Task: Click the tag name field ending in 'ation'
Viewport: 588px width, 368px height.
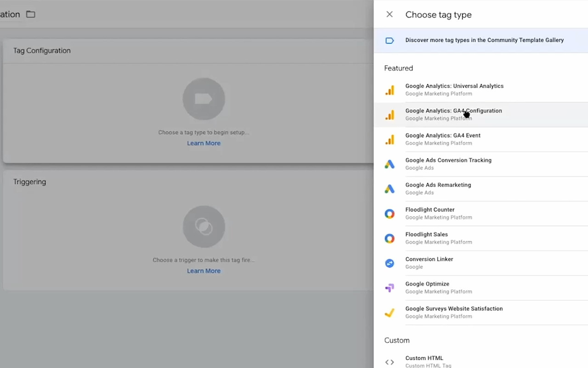Action: 10,14
